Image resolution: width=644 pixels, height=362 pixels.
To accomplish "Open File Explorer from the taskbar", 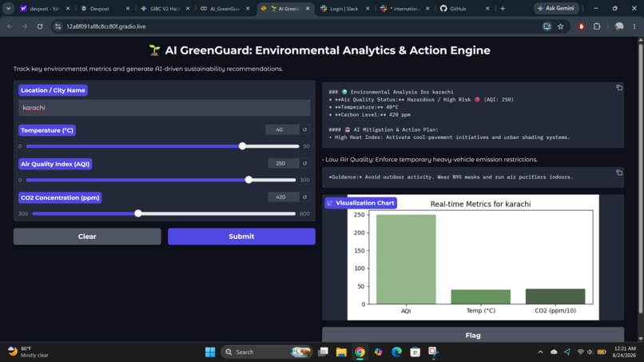I will coord(341,352).
